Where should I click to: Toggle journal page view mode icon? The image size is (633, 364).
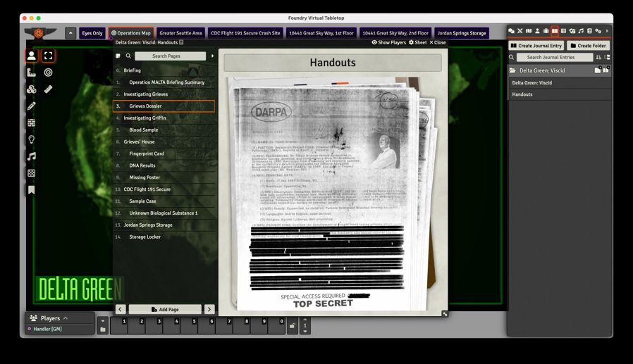pyautogui.click(x=118, y=56)
